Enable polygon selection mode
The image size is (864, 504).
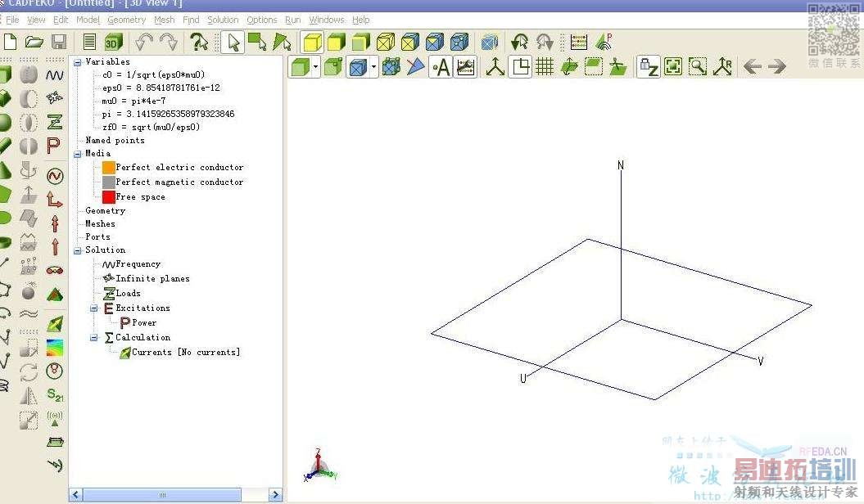[282, 42]
